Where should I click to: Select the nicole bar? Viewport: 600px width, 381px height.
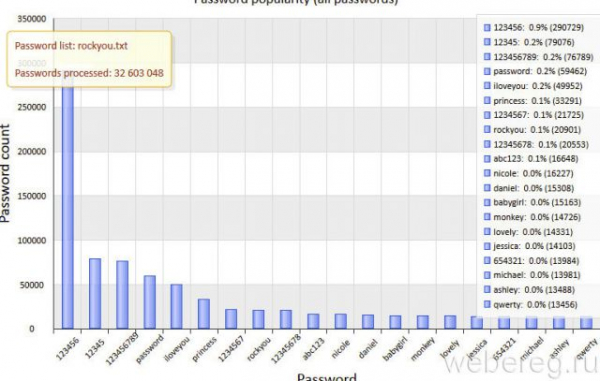point(341,321)
